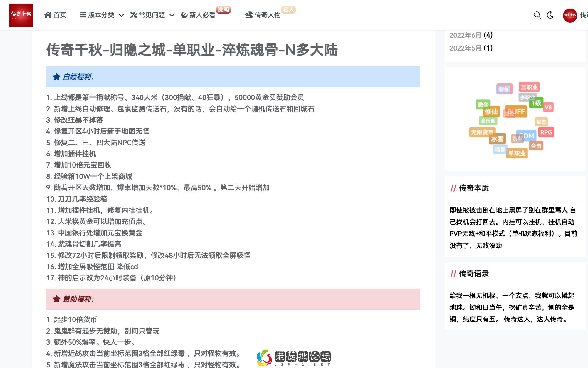Viewport: 588px width, 368px height.
Task: Click the crossed icon beside 常见问题
Action: point(134,15)
